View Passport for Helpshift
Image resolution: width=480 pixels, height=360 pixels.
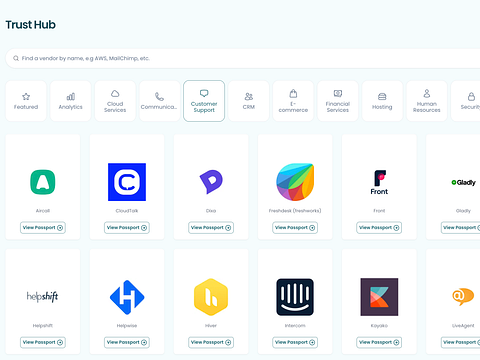tap(43, 342)
